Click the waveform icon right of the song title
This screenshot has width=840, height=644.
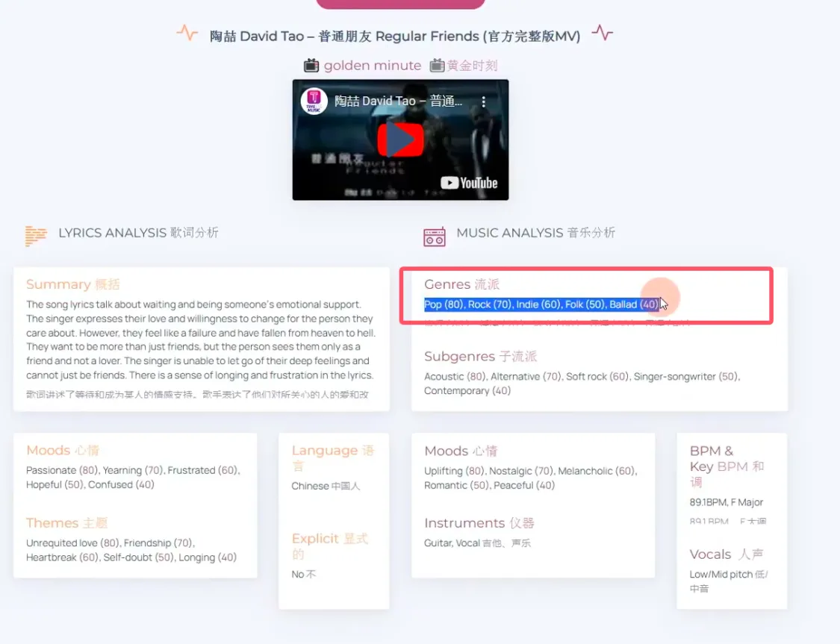tap(602, 33)
